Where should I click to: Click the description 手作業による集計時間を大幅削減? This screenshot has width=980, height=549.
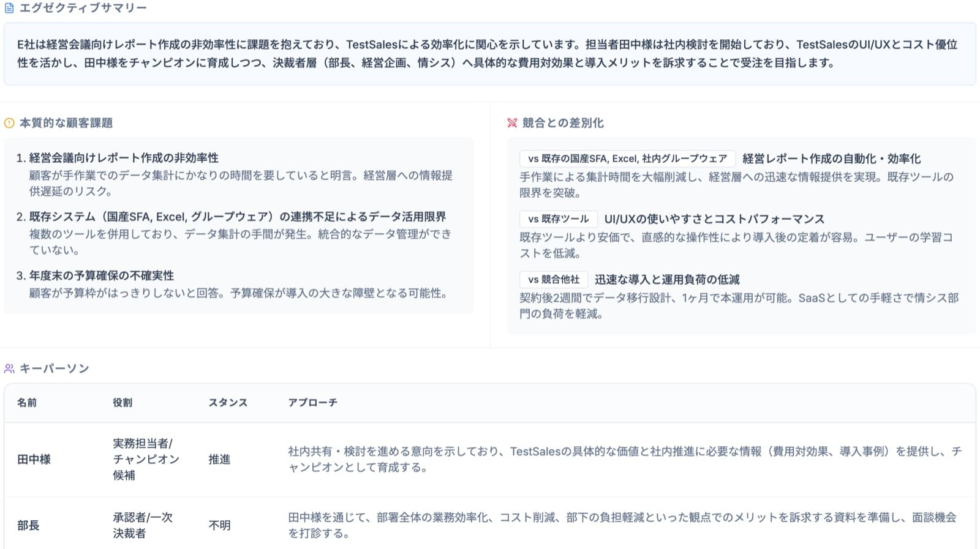736,185
